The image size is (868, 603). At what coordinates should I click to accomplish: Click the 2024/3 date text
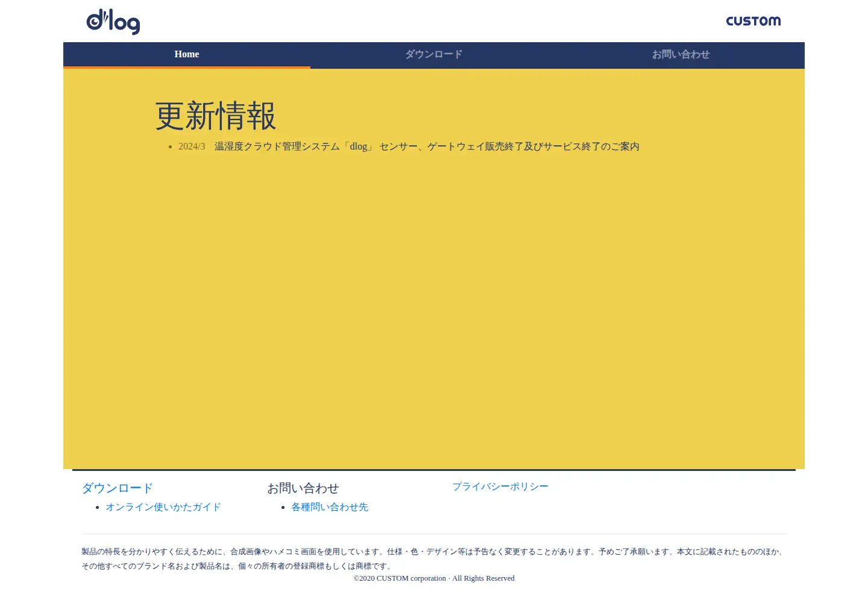192,147
